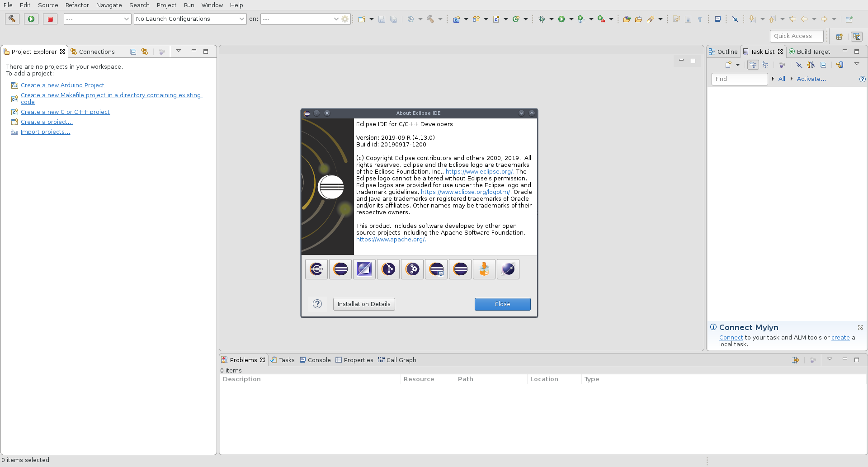Save All using the stacked disks icon
The width and height of the screenshot is (868, 467).
click(x=394, y=19)
